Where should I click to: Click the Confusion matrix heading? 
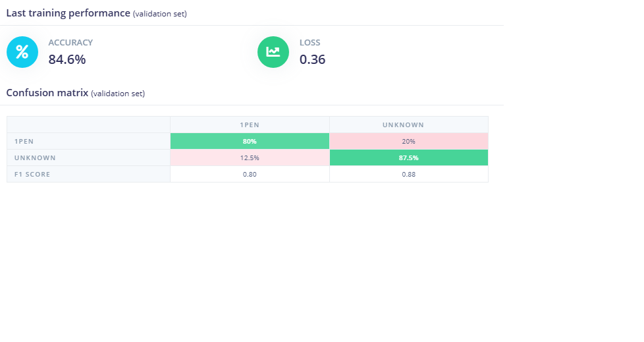point(47,93)
